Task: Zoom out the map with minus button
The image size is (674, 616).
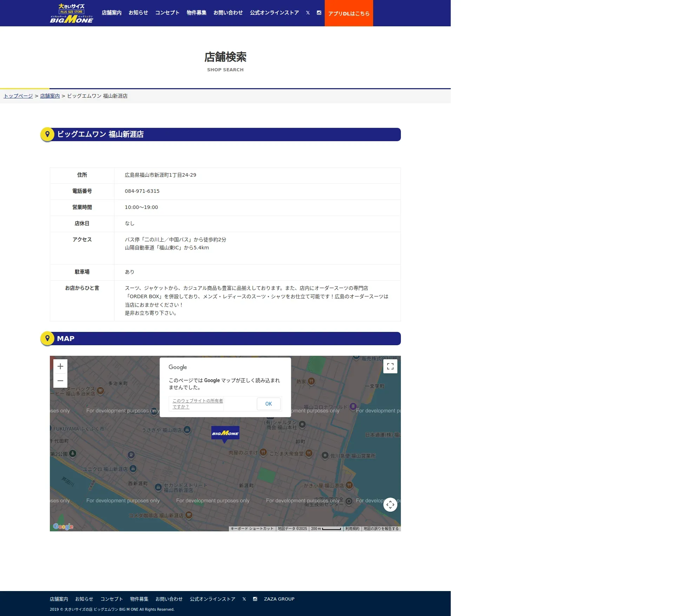Action: tap(60, 381)
